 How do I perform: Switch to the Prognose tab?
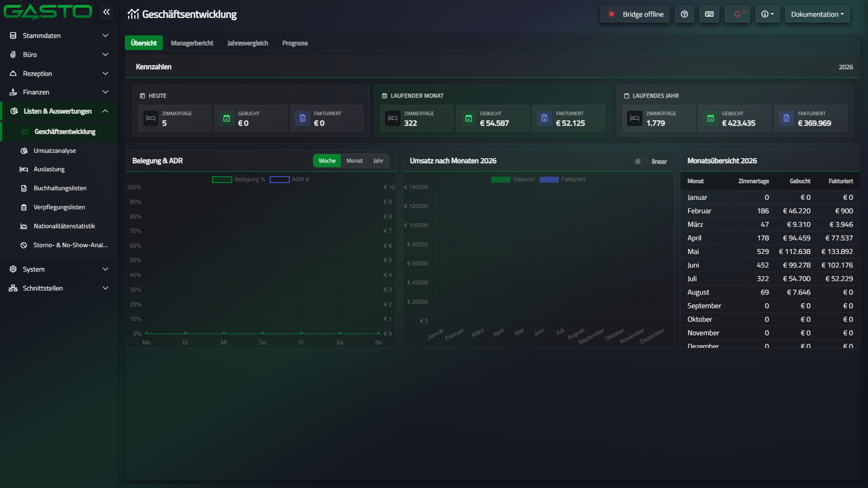click(x=295, y=43)
